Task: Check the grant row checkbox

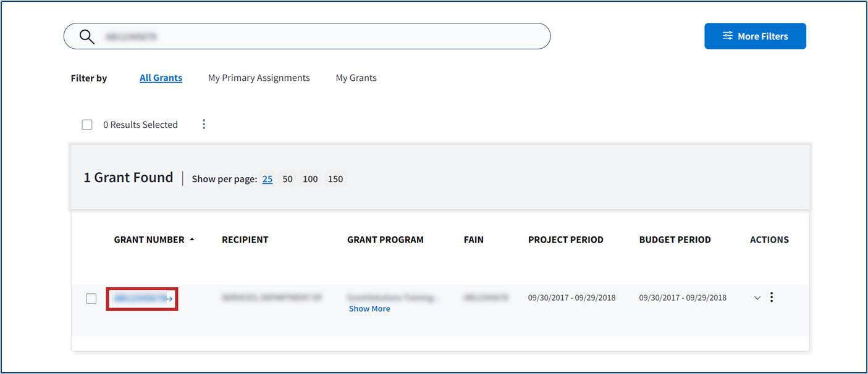Action: point(91,299)
